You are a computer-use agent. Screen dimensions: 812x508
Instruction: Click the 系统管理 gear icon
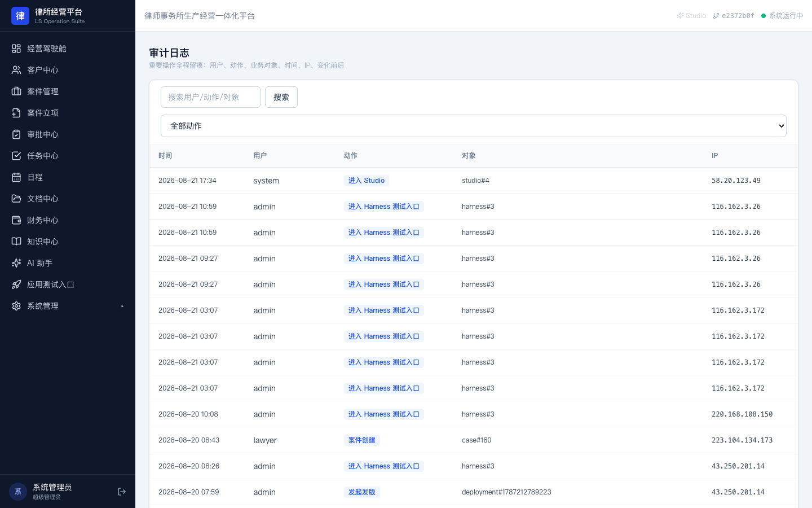click(16, 306)
